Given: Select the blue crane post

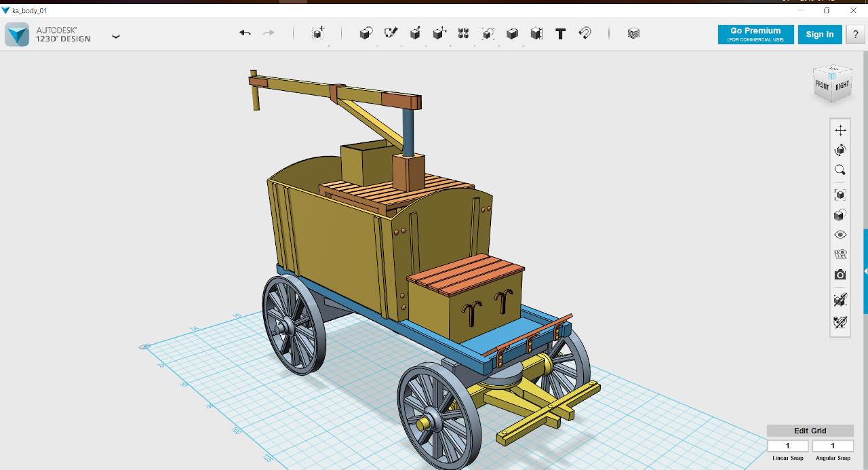Looking at the screenshot, I should click(408, 132).
